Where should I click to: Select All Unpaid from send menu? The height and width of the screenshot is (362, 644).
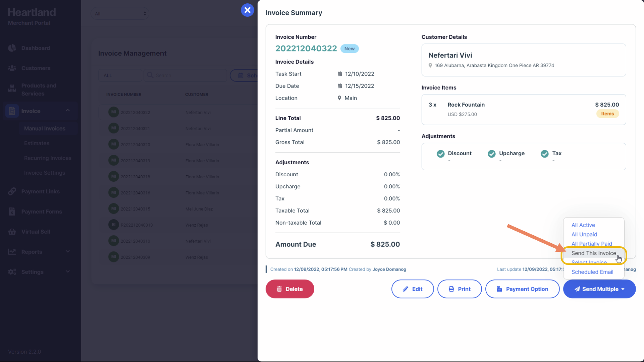coord(584,234)
